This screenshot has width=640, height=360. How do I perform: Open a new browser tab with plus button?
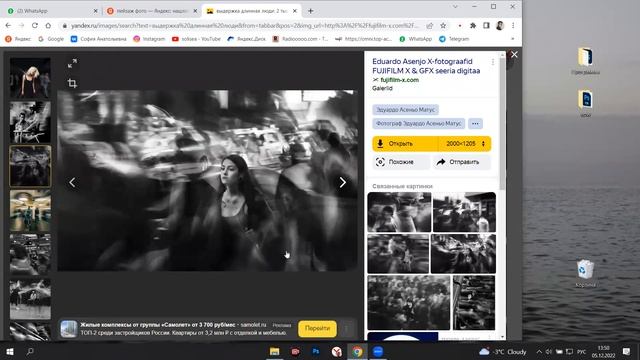point(311,11)
